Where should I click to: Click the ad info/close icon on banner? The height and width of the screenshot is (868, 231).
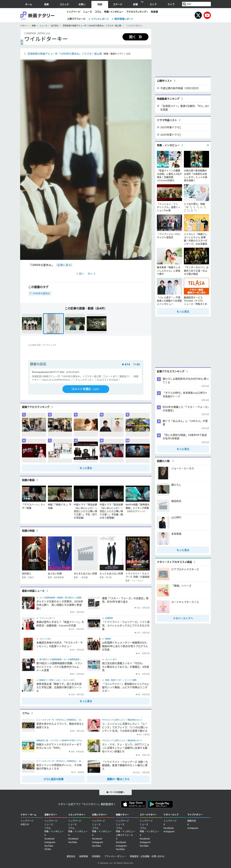pos(22,42)
